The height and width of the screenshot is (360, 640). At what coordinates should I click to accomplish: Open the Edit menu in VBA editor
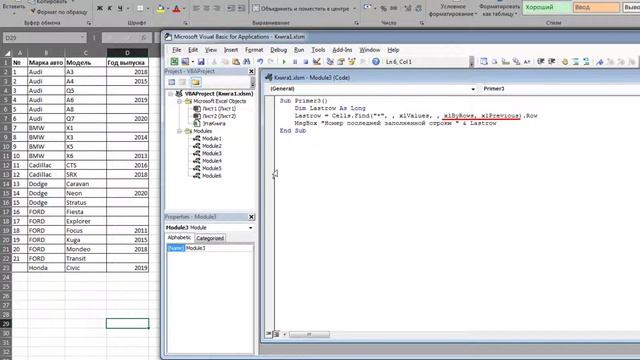(193, 50)
